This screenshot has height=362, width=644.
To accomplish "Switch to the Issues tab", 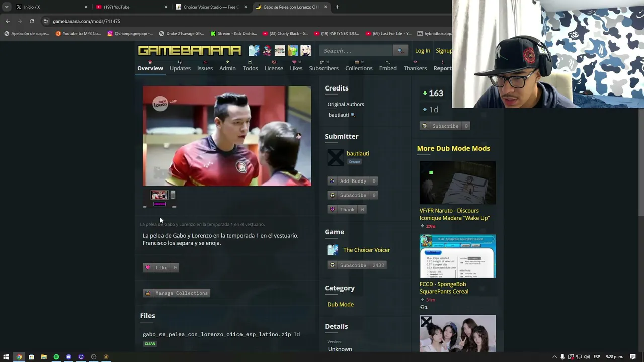I will [205, 68].
